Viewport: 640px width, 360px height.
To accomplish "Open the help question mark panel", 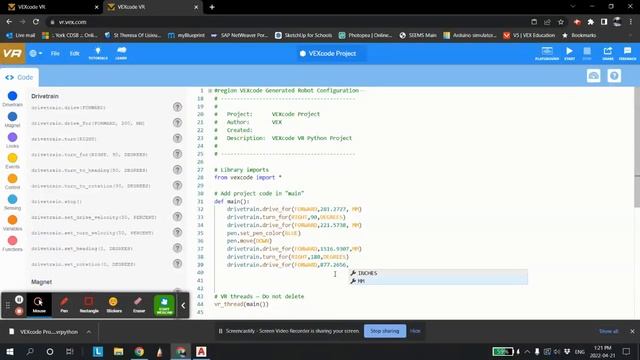I will (614, 76).
